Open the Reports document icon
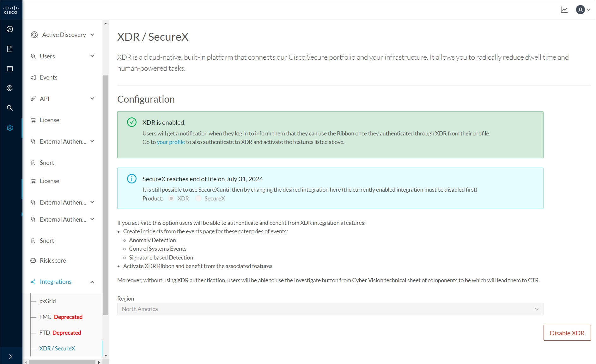This screenshot has width=596, height=364. tap(10, 49)
